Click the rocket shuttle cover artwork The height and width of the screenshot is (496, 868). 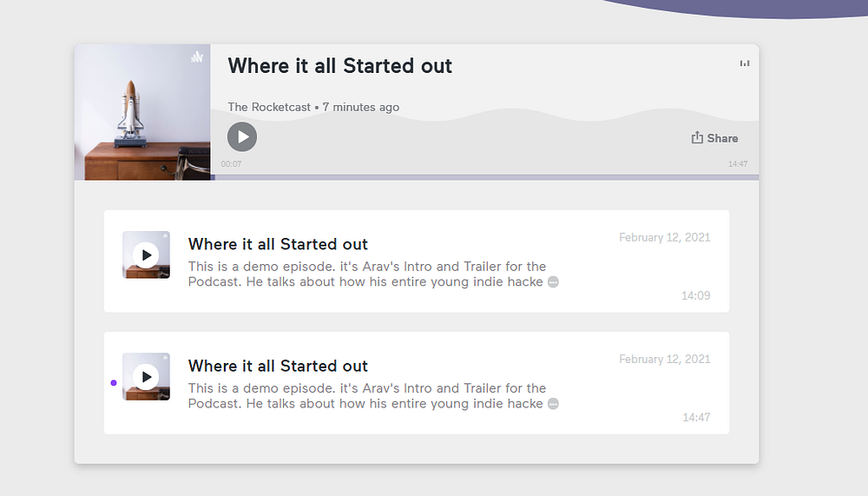(x=142, y=113)
